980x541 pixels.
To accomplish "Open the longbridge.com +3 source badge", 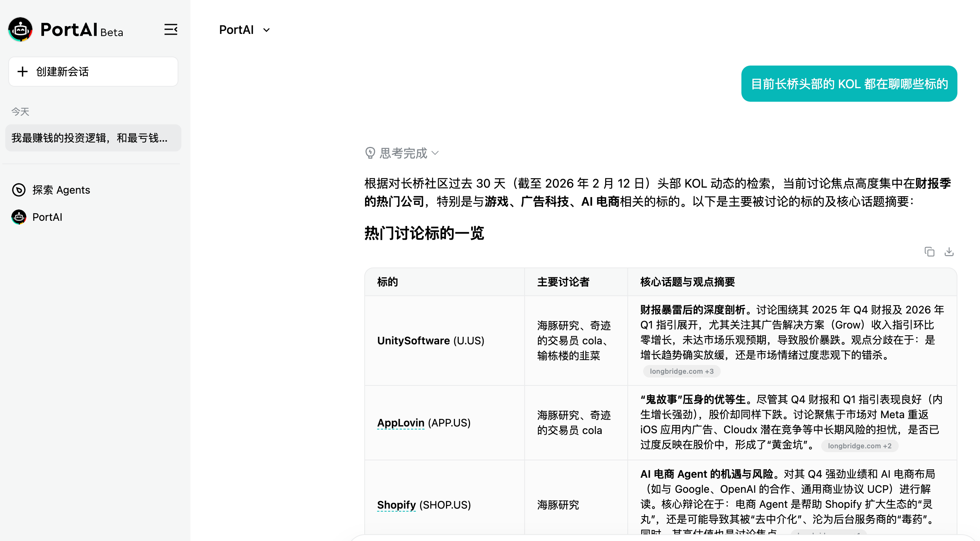I will tap(681, 371).
